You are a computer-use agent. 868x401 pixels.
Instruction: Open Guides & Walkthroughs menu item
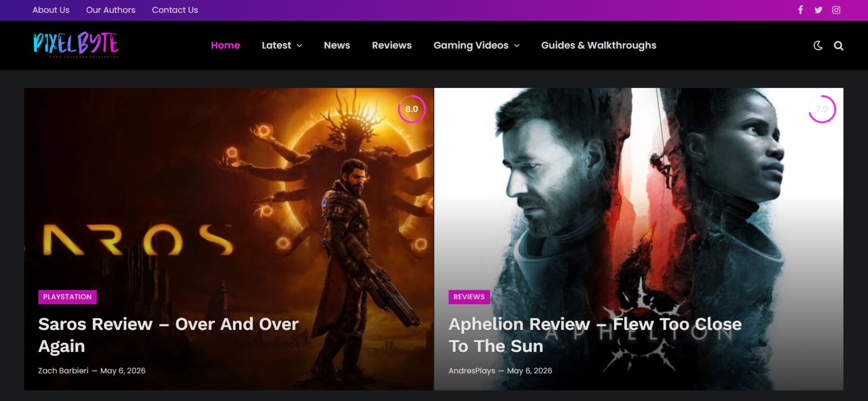(x=599, y=45)
